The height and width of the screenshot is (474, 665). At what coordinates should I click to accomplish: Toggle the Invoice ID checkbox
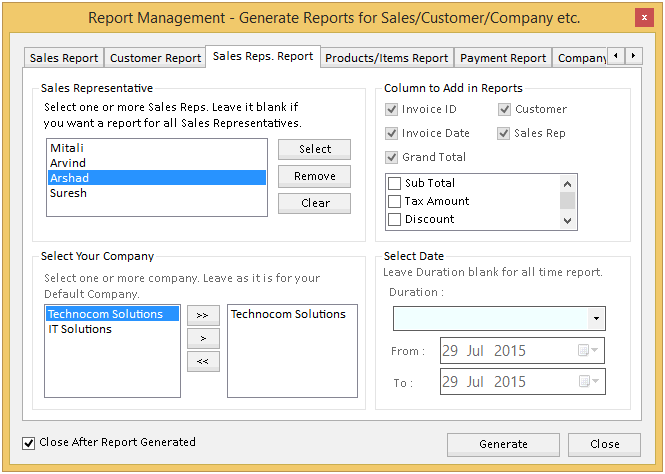391,109
